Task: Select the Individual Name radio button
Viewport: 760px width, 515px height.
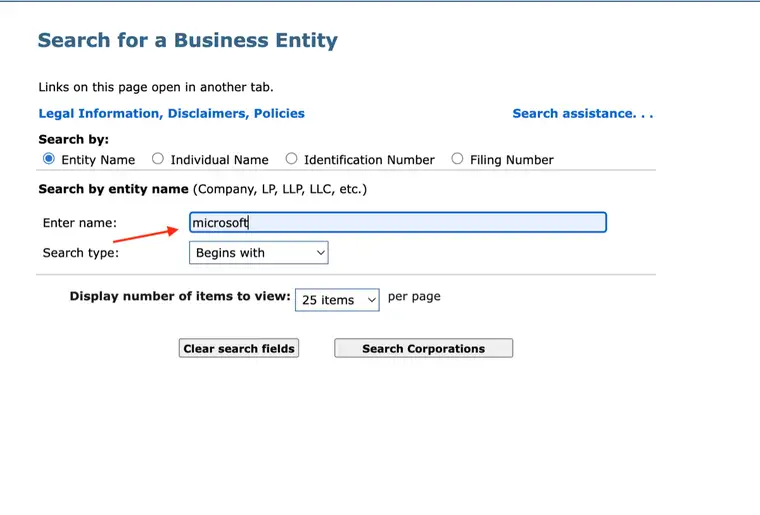Action: pos(158,159)
